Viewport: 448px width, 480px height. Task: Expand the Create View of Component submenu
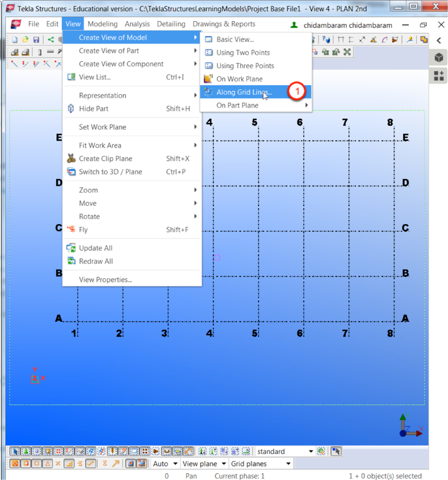click(132, 64)
